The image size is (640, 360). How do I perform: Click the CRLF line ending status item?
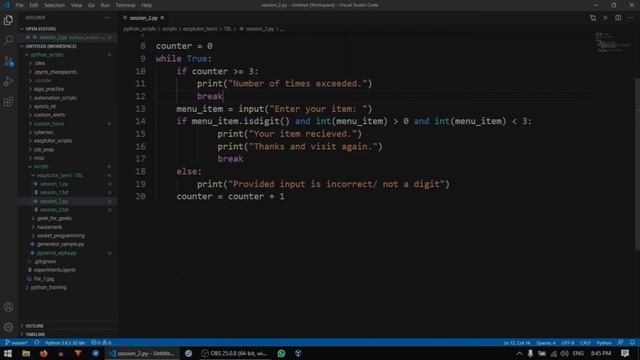(585, 342)
